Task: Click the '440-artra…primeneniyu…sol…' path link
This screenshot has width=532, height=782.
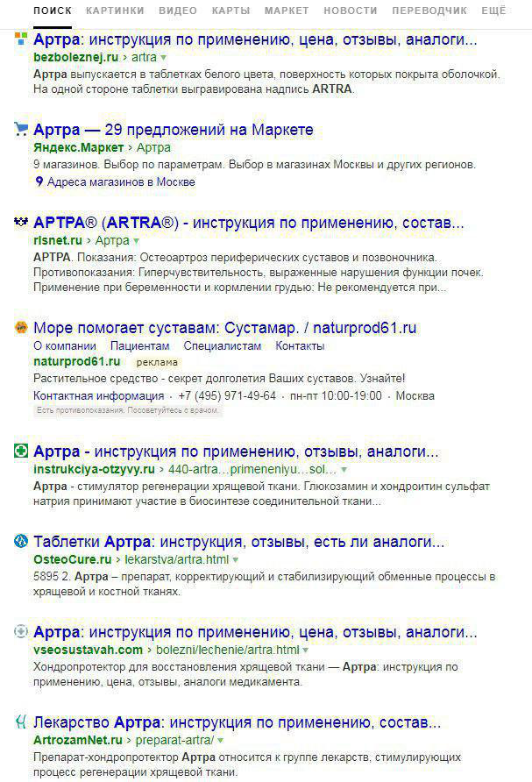Action: click(252, 469)
